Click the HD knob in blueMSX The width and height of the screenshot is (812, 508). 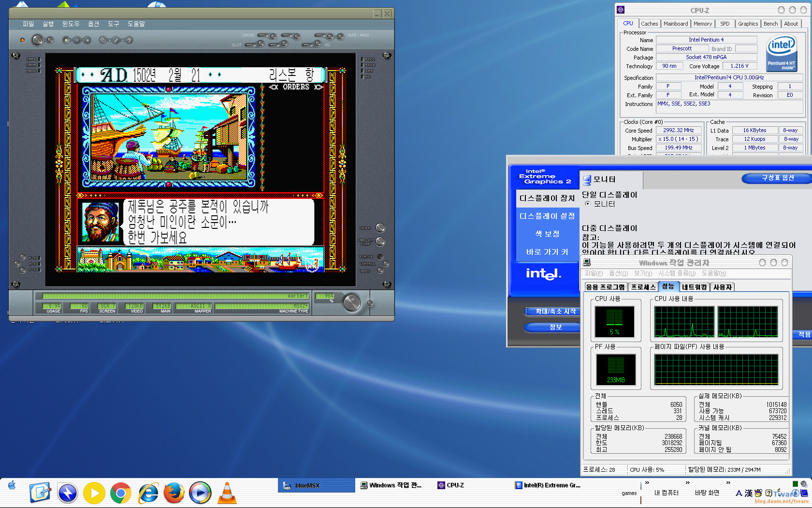[x=318, y=44]
